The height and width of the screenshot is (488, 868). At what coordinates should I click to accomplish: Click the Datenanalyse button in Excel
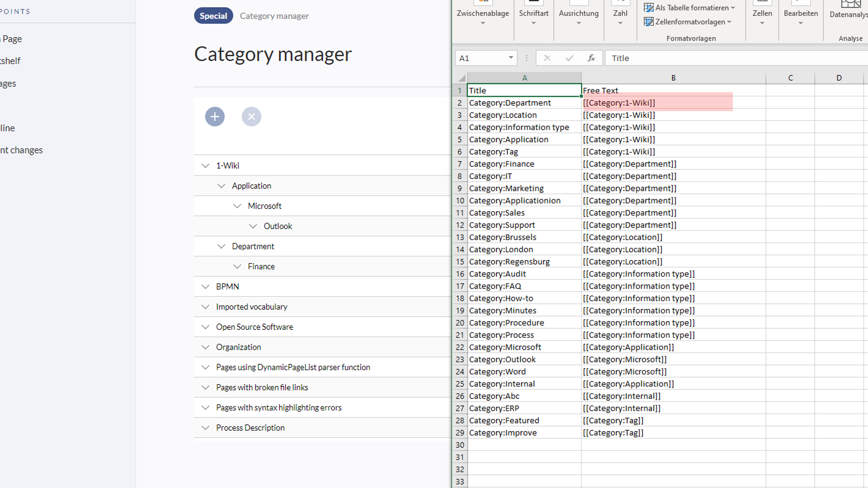(x=849, y=10)
